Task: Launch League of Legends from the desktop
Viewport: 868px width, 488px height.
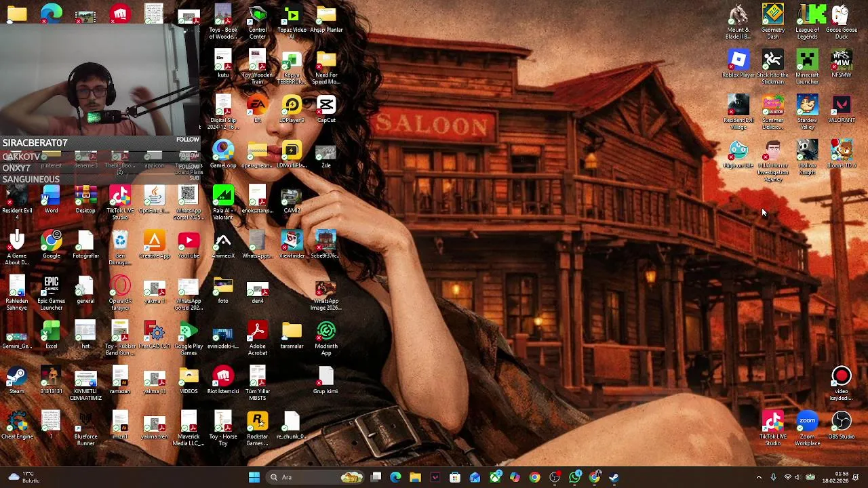Action: [807, 21]
